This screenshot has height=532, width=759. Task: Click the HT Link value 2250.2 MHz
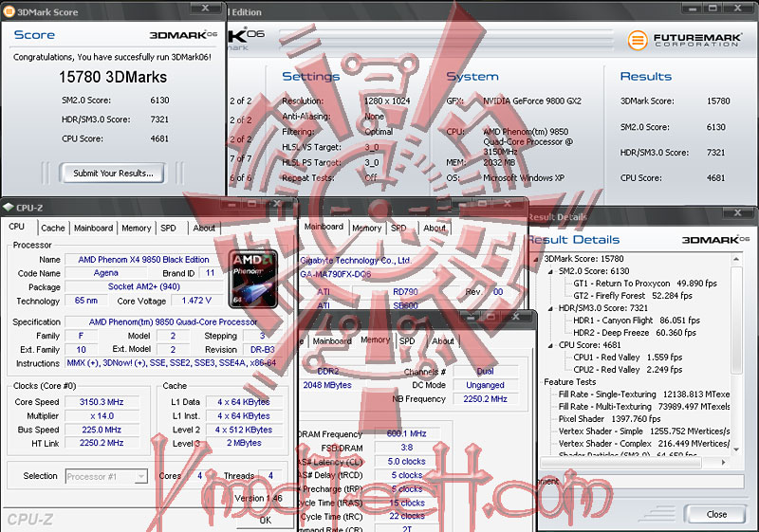(x=102, y=443)
